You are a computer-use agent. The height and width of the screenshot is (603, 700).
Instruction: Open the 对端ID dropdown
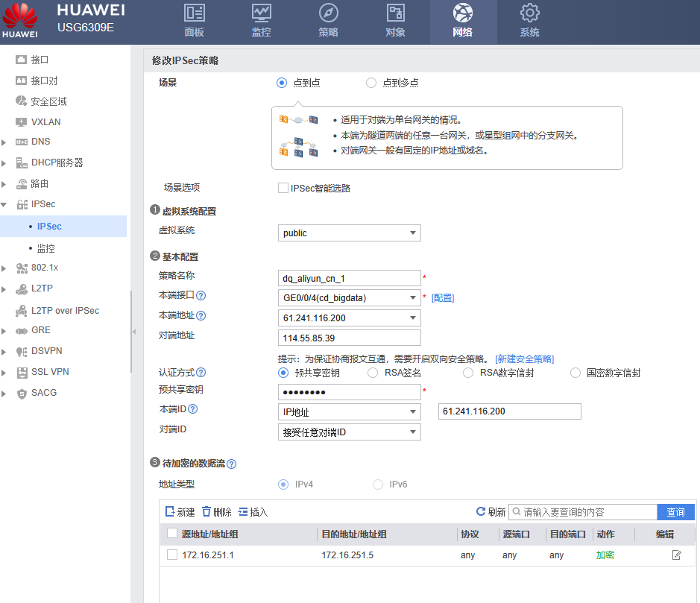pos(349,432)
